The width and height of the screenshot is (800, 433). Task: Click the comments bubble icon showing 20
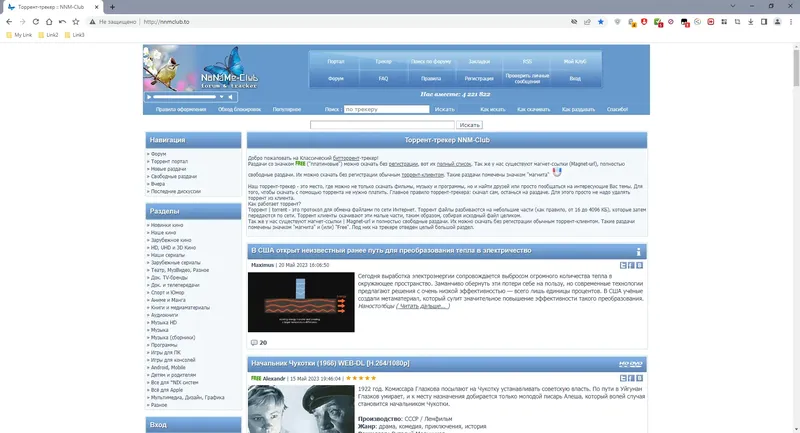(254, 343)
